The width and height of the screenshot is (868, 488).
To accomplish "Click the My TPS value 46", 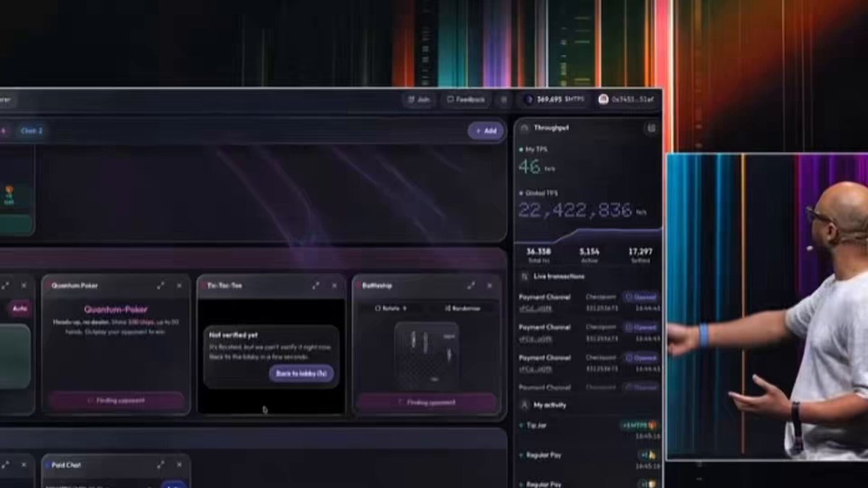I will tap(529, 167).
